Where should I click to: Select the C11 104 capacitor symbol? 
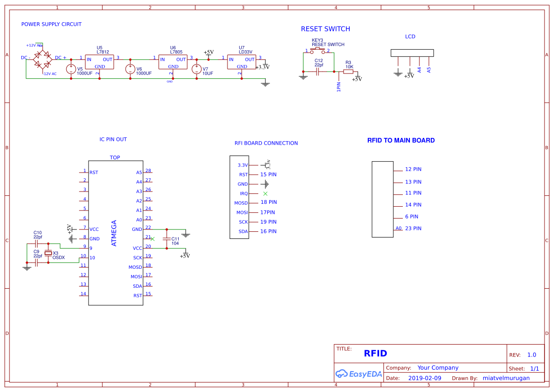click(167, 239)
